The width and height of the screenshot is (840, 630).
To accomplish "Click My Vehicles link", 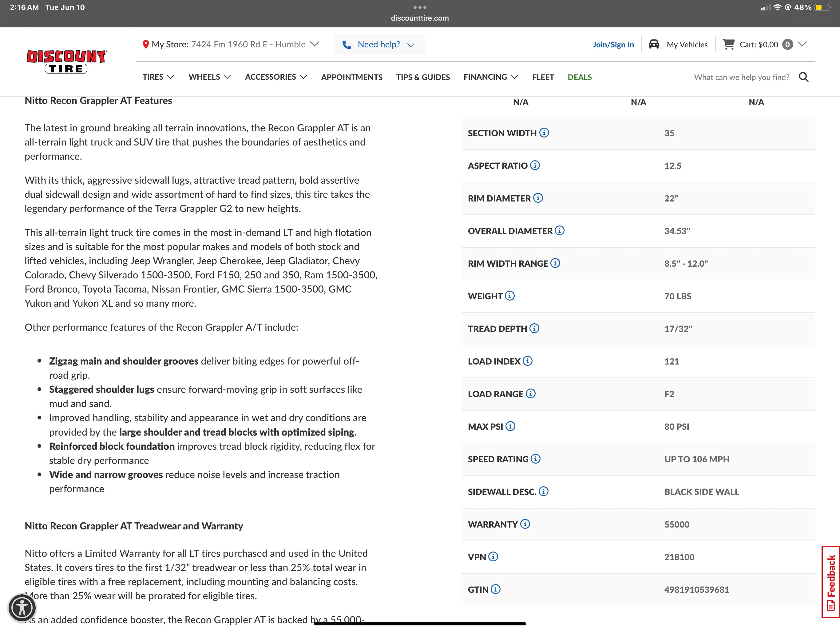I will (x=687, y=45).
